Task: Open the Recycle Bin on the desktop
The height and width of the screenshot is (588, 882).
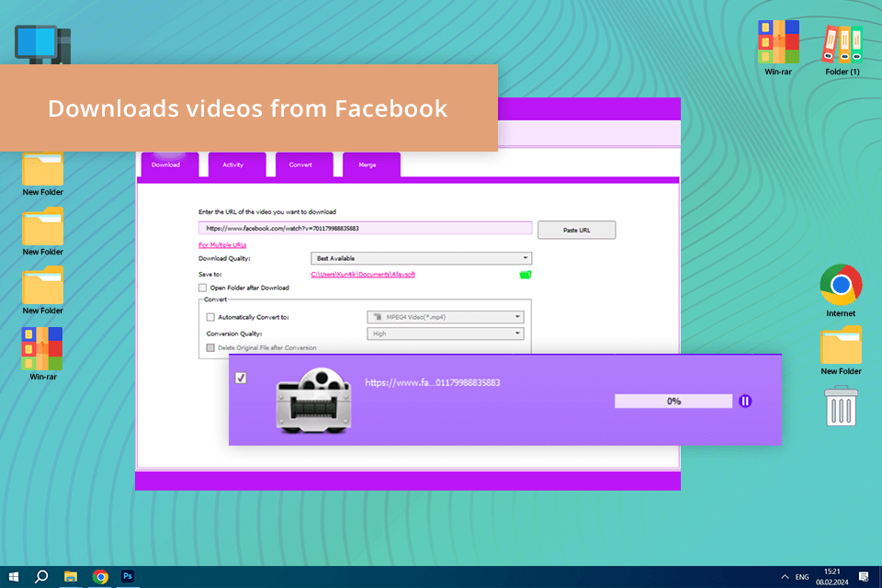Action: [841, 406]
